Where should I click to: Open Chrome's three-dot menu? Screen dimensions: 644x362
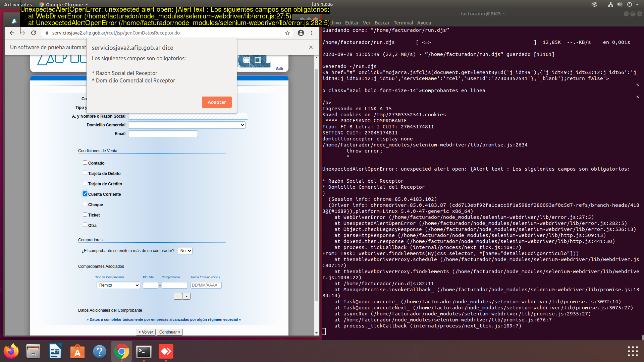pos(312,33)
